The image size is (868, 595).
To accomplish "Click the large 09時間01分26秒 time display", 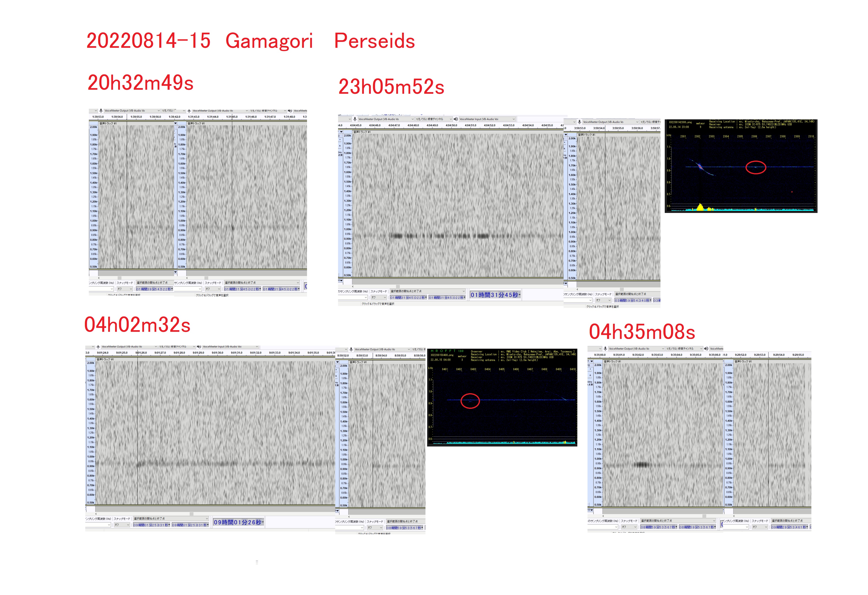I will (x=238, y=522).
